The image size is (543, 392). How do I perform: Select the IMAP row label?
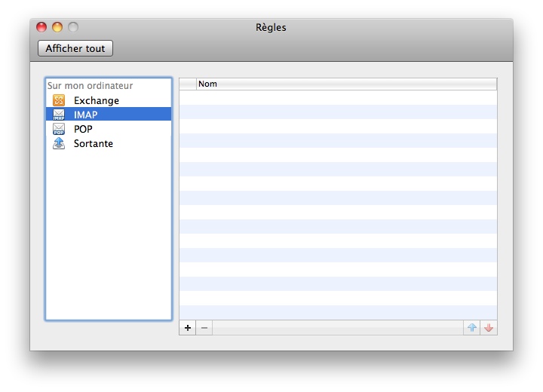85,115
